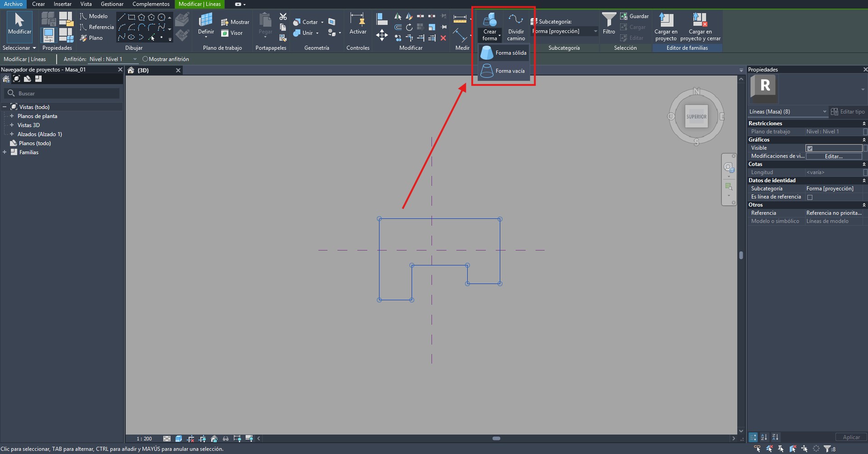
Task: Open the Subcategoría Forma dropdown
Action: pyautogui.click(x=595, y=31)
